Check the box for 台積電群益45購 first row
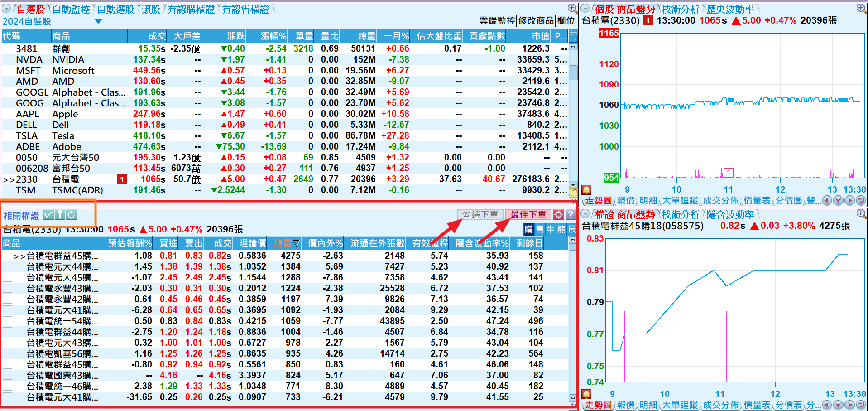The height and width of the screenshot is (411, 868). (7, 256)
